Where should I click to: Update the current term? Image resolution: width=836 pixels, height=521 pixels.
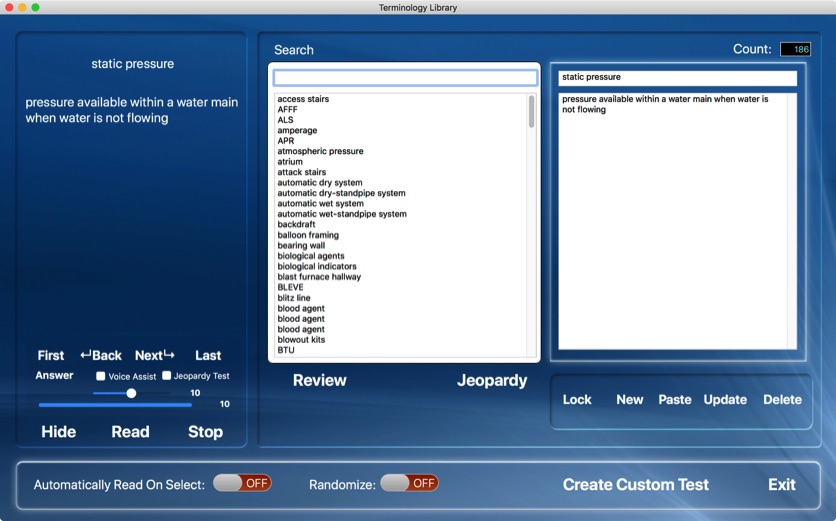click(x=725, y=400)
